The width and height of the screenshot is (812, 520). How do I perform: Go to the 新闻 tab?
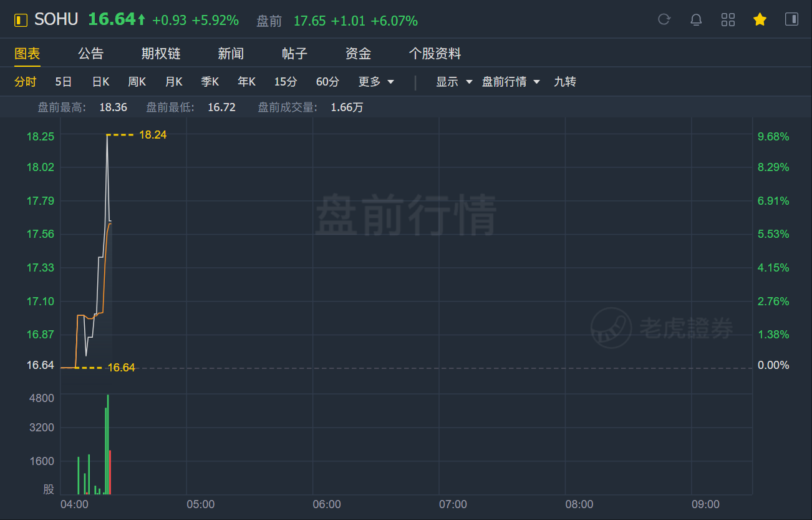[x=231, y=54]
